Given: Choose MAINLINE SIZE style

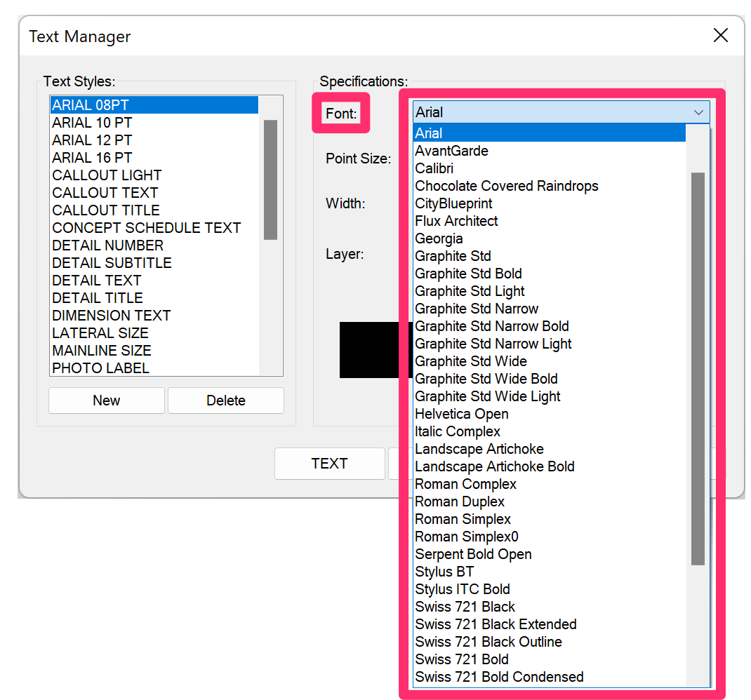Looking at the screenshot, I should [154, 351].
